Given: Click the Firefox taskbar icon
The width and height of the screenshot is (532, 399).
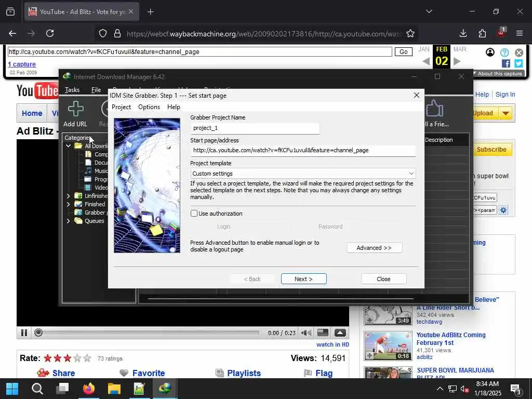Looking at the screenshot, I should 89,389.
